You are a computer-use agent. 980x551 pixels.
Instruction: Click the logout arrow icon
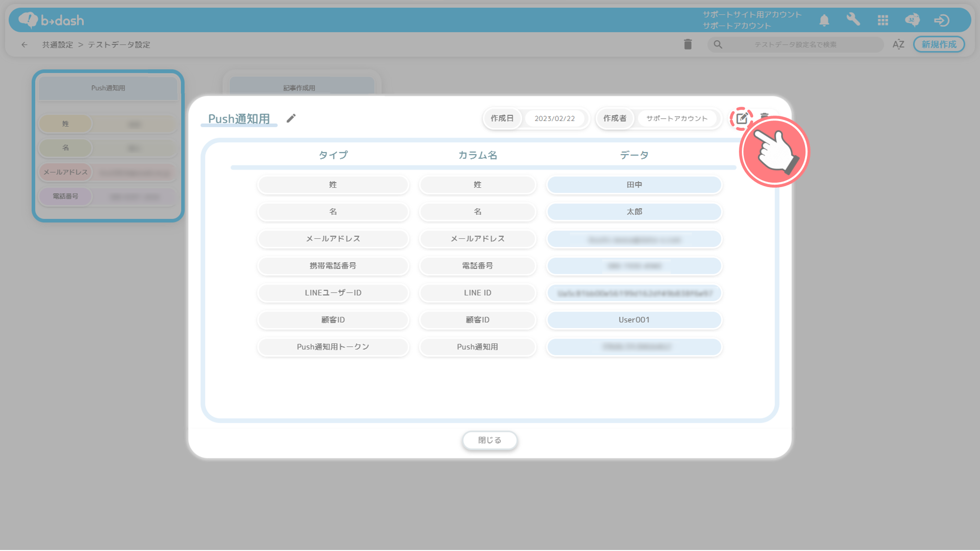[x=941, y=20]
